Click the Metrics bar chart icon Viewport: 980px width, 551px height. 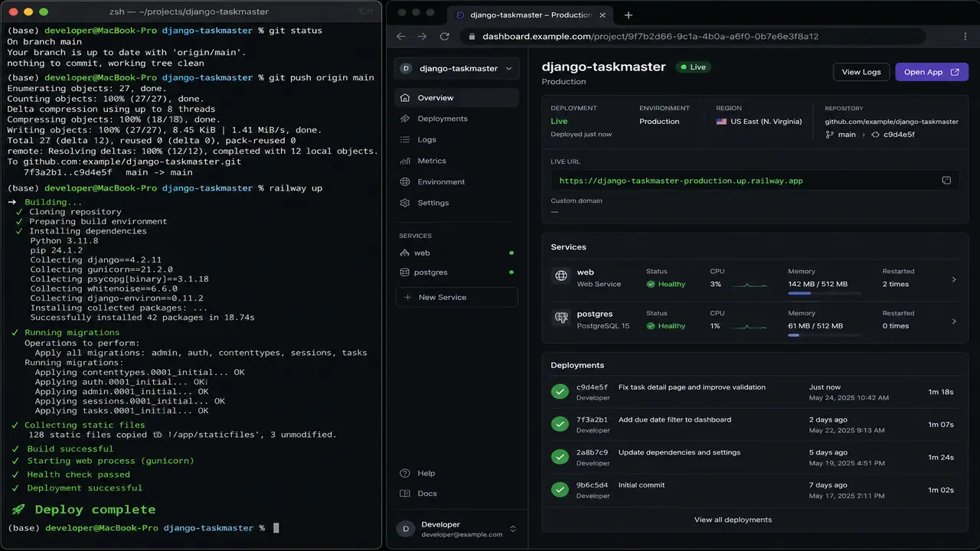[405, 161]
